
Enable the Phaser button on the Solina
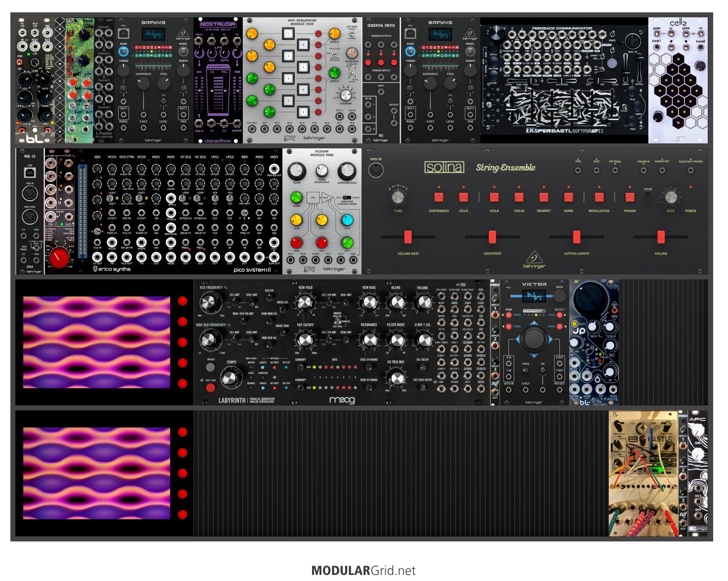(630, 198)
